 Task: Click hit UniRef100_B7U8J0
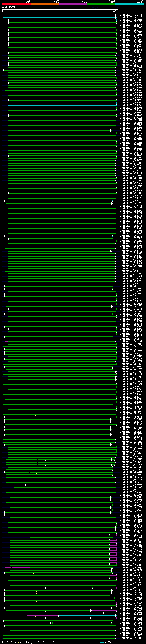131,276
